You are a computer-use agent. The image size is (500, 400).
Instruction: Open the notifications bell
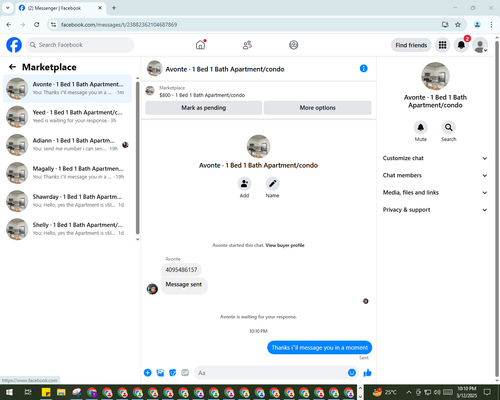click(461, 45)
